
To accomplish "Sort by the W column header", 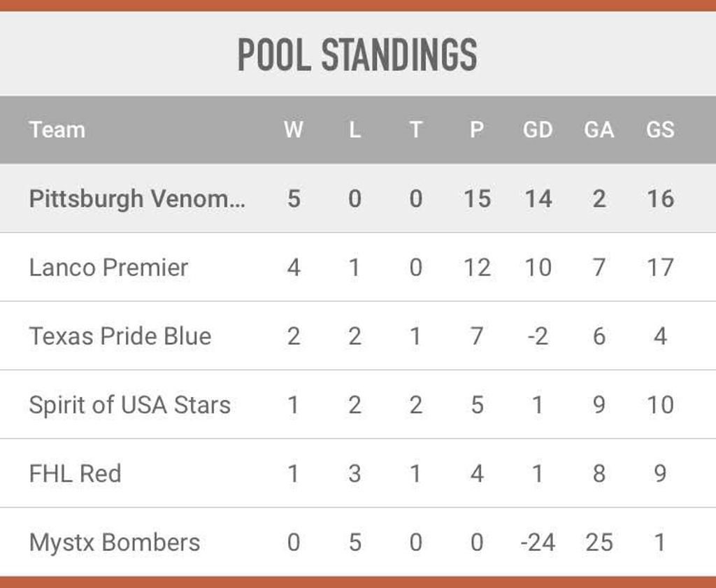I will [293, 130].
